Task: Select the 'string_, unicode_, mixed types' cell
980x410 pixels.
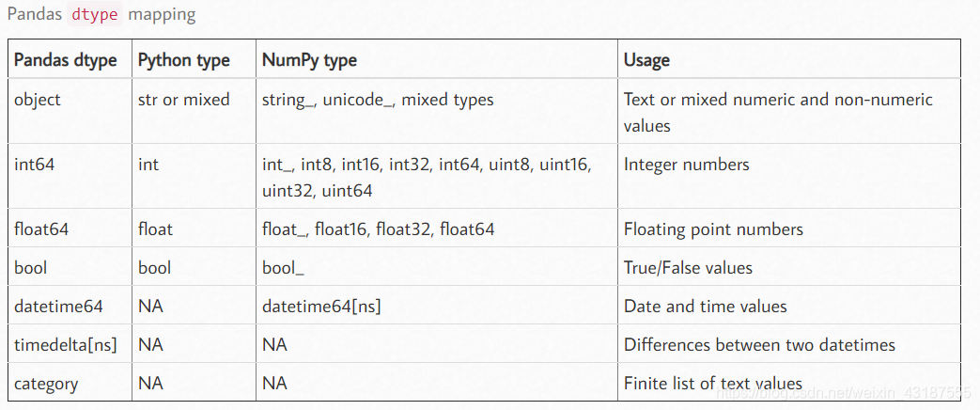Action: pos(378,100)
